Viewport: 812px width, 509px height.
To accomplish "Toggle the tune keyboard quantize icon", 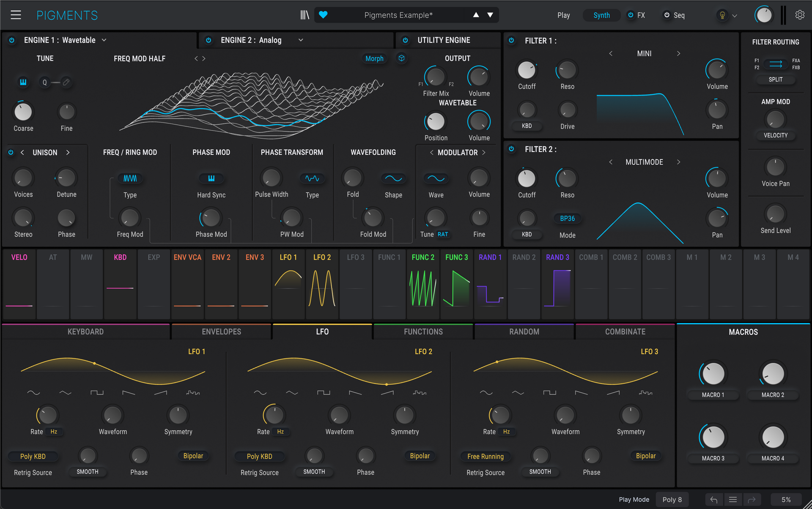I will click(23, 82).
